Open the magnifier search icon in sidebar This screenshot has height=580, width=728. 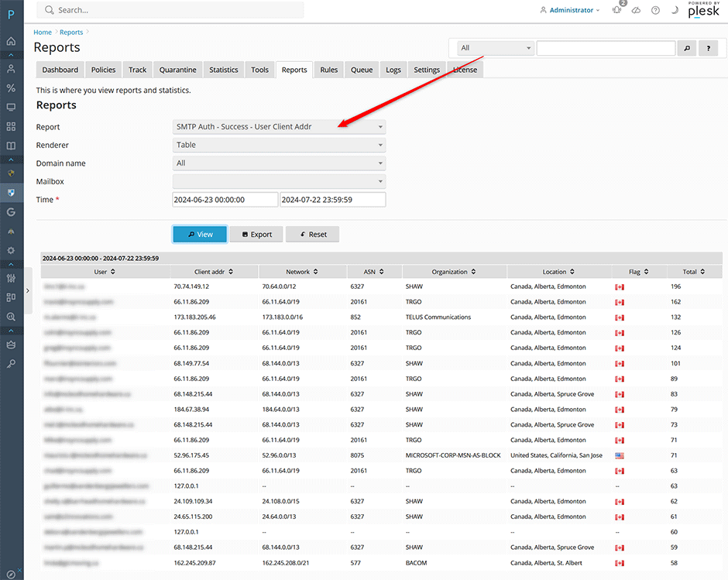11,317
